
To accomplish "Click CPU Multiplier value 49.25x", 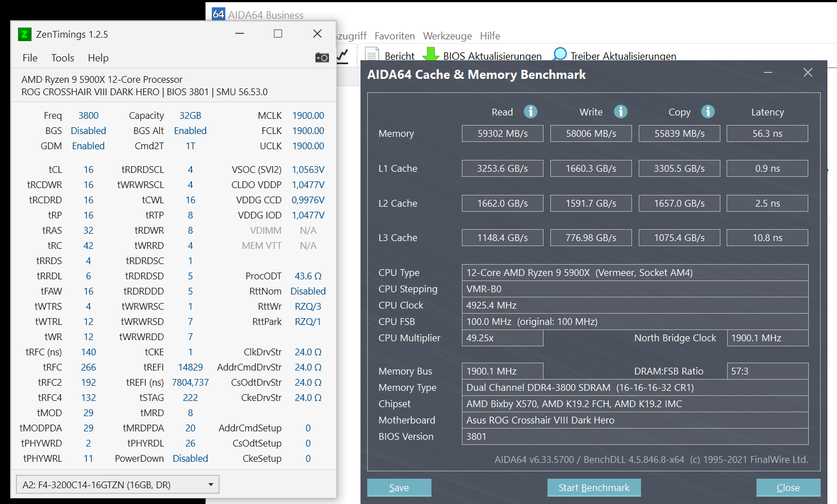I will click(502, 338).
